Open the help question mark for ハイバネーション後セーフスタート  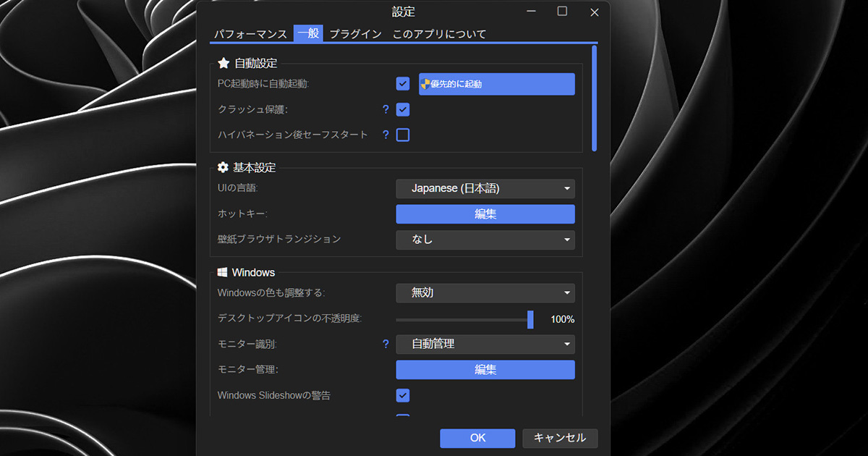tap(386, 135)
